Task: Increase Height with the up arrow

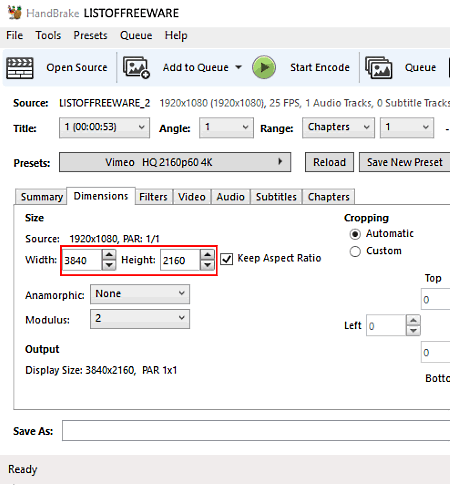Action: 207,255
